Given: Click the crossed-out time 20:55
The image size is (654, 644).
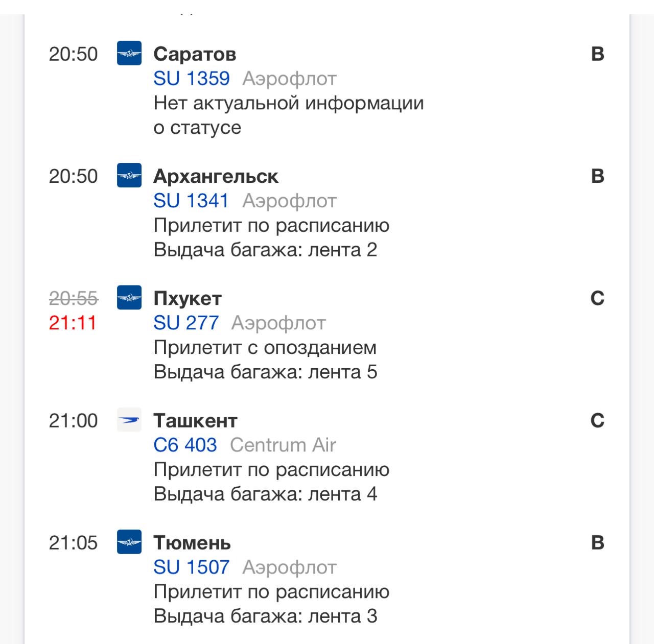Looking at the screenshot, I should pos(75,298).
